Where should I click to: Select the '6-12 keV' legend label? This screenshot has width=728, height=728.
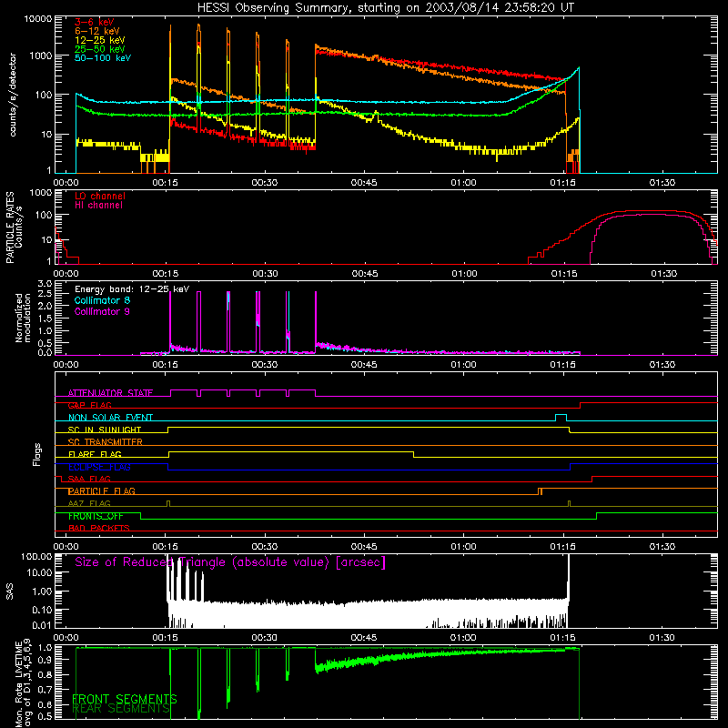pos(97,31)
